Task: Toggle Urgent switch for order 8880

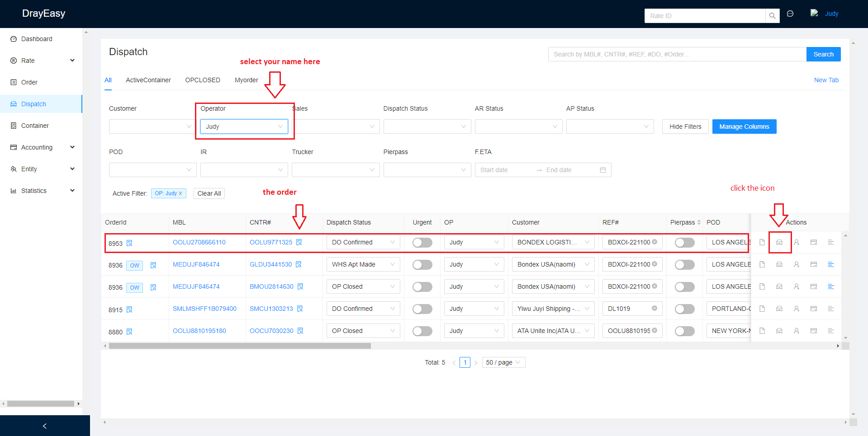Action: click(422, 331)
